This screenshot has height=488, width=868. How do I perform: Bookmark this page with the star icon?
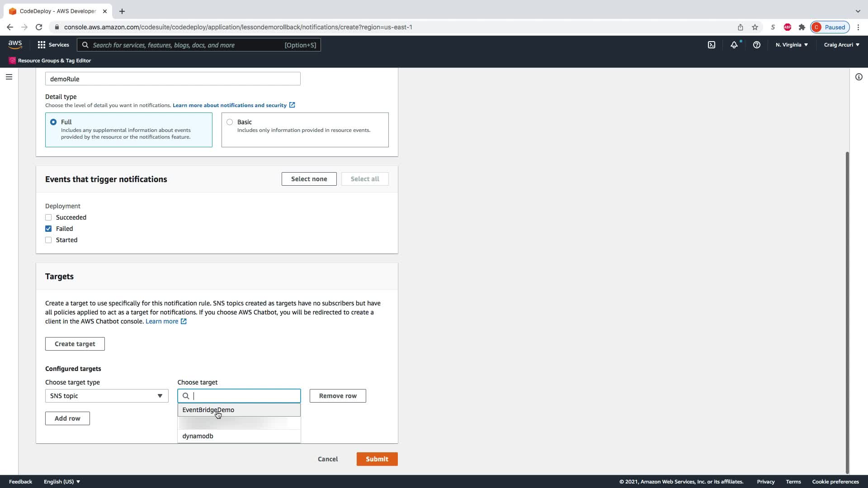[x=755, y=27]
